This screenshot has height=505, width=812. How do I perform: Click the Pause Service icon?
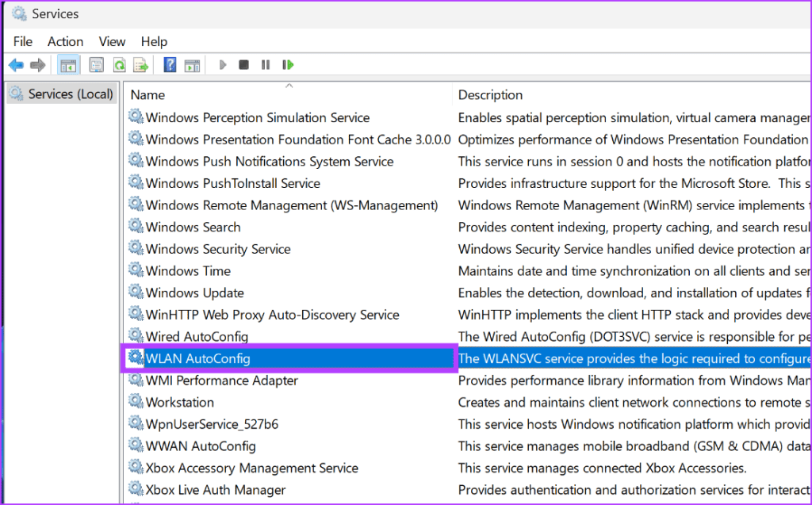(266, 65)
